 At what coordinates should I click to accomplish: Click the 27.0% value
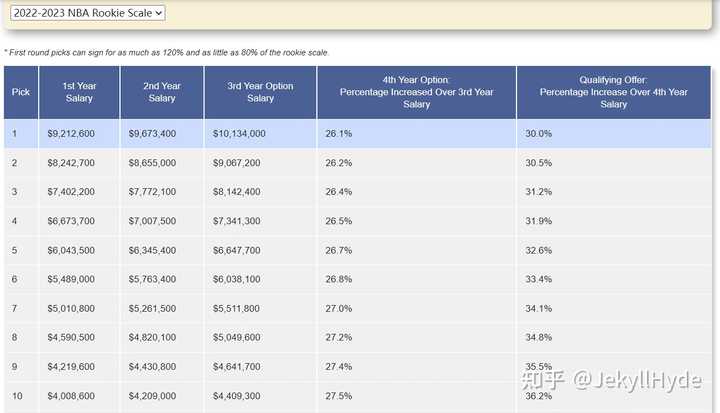[x=339, y=308]
